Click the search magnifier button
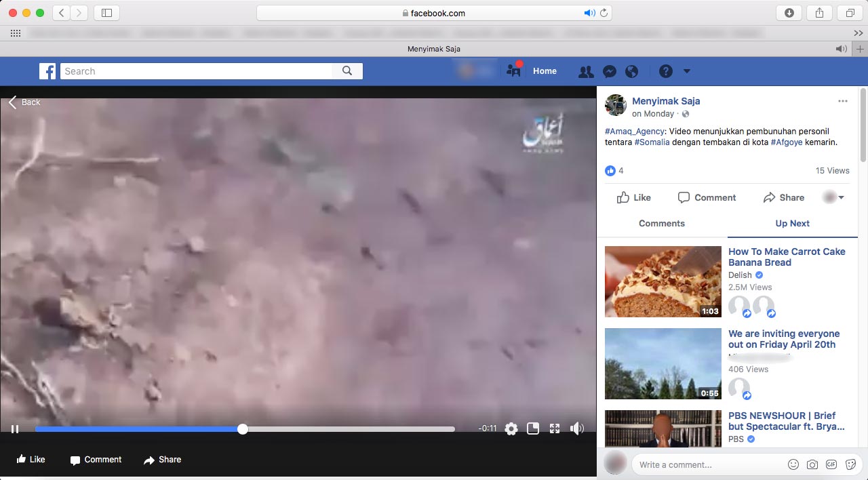The height and width of the screenshot is (480, 868). (347, 71)
